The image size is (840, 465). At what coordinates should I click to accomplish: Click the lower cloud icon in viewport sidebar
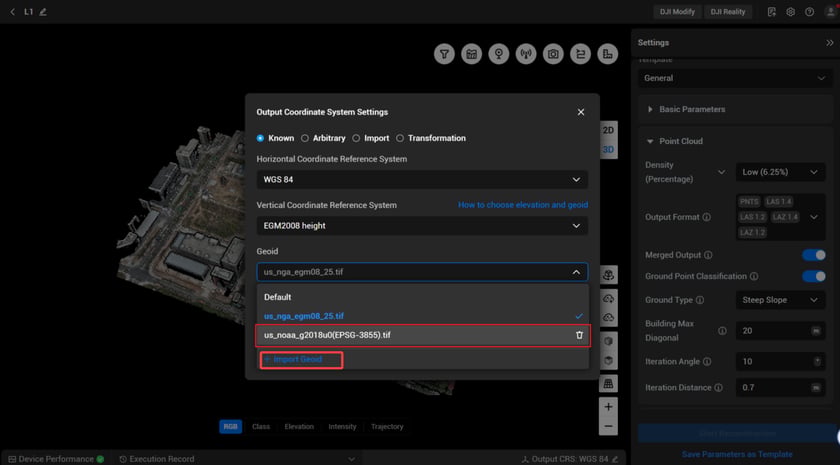click(x=608, y=318)
